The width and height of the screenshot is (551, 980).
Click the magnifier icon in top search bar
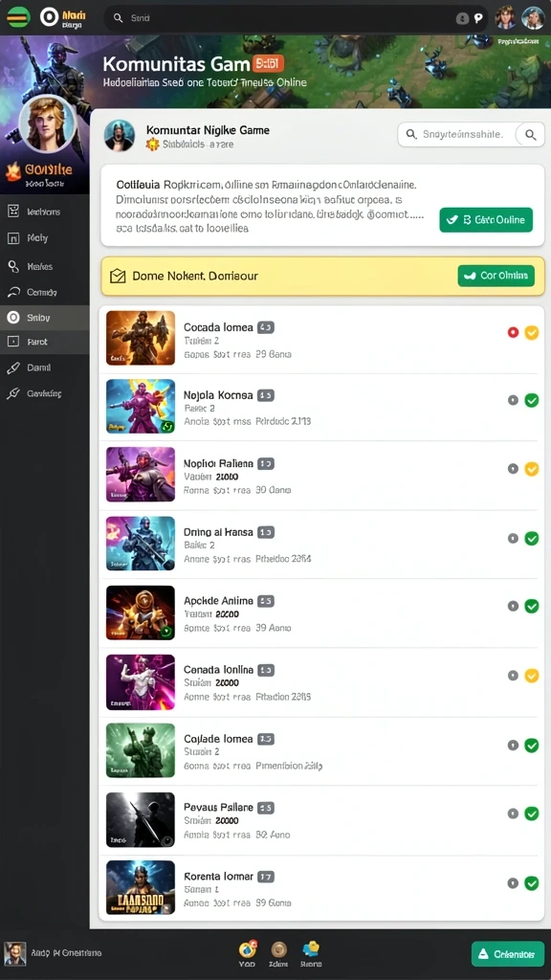click(118, 19)
